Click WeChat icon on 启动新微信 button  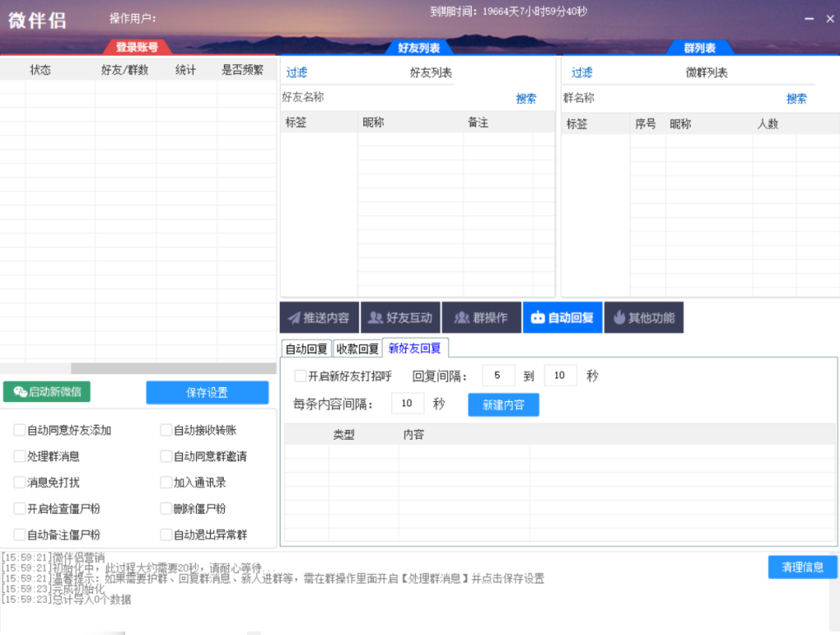tap(20, 392)
